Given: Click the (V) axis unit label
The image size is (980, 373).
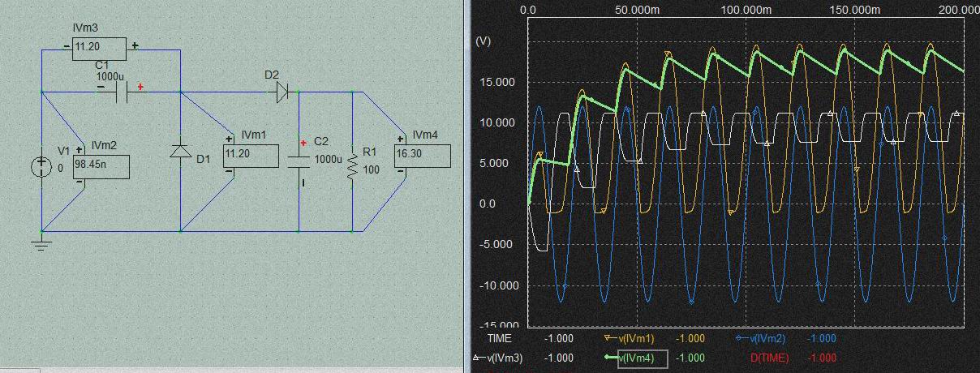Looking at the screenshot, I should [483, 41].
